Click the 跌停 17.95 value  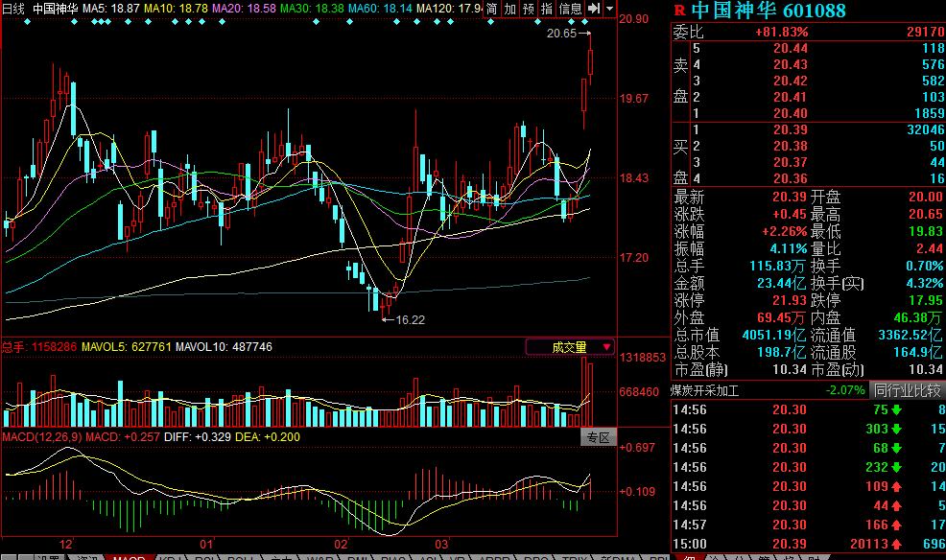click(926, 300)
